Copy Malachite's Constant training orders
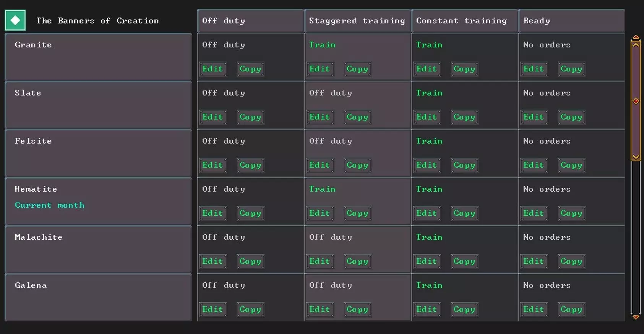 point(464,261)
